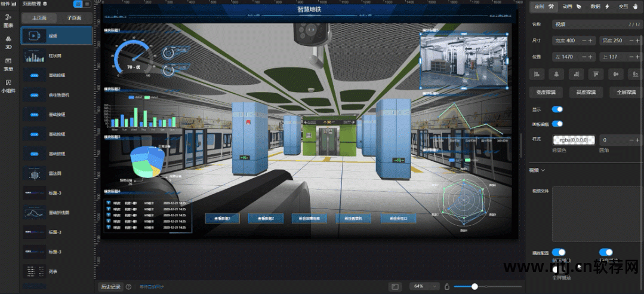Toggle the second playback config switch

pos(606,252)
